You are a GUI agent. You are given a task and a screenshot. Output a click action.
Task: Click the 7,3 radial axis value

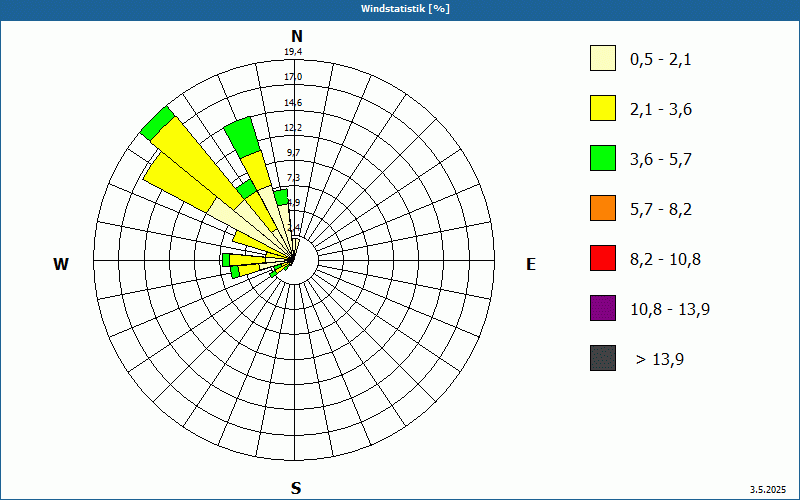tap(293, 178)
